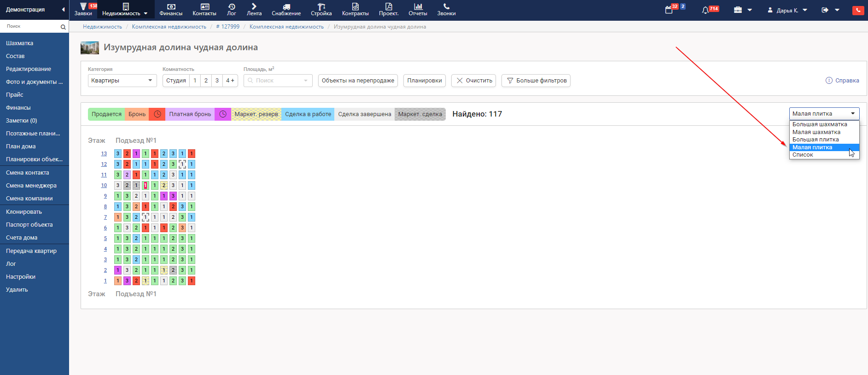
Task: Click first Недвижимость breadcrumb link
Action: click(102, 27)
